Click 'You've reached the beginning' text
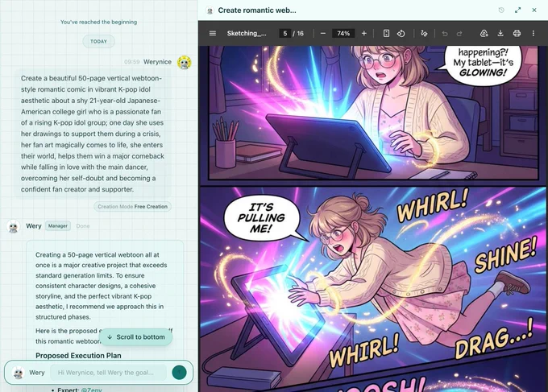Screen dimensions: 548x392 click(98, 22)
